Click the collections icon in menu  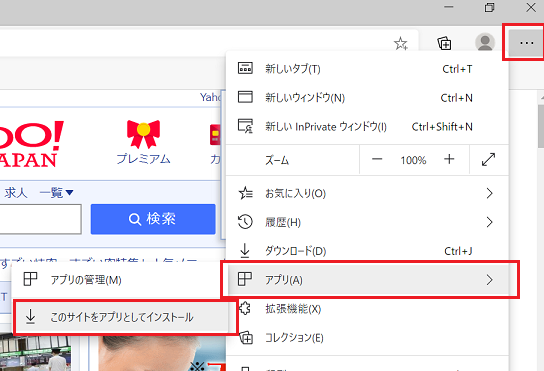246,337
